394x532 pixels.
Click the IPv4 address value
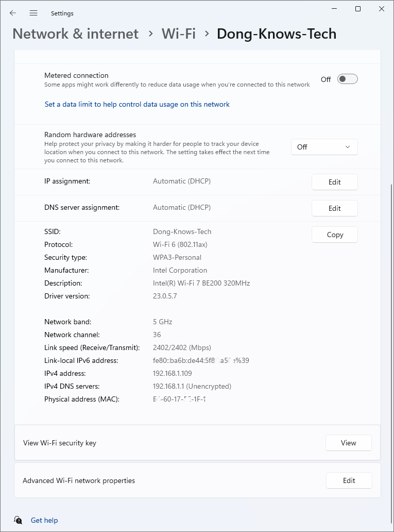coord(173,373)
